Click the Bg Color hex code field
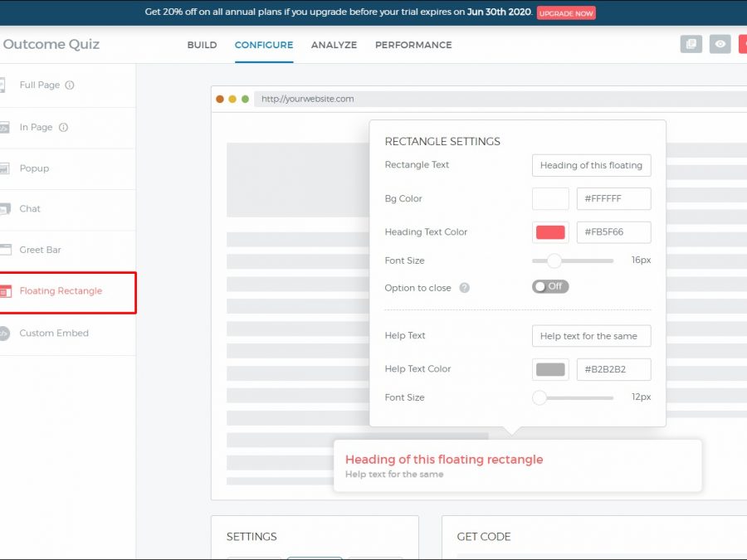747x560 pixels. click(613, 199)
